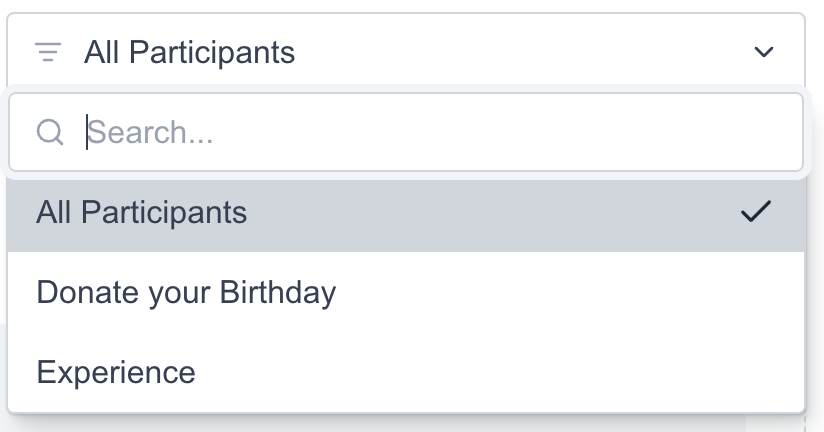Collapse the dropdown using the chevron arrow
This screenshot has width=824, height=432.
coord(764,51)
